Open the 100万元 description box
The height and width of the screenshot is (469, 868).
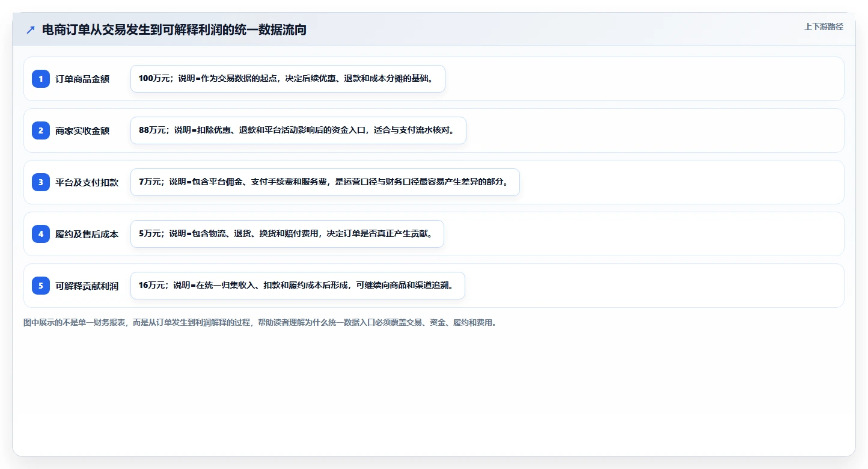(287, 79)
